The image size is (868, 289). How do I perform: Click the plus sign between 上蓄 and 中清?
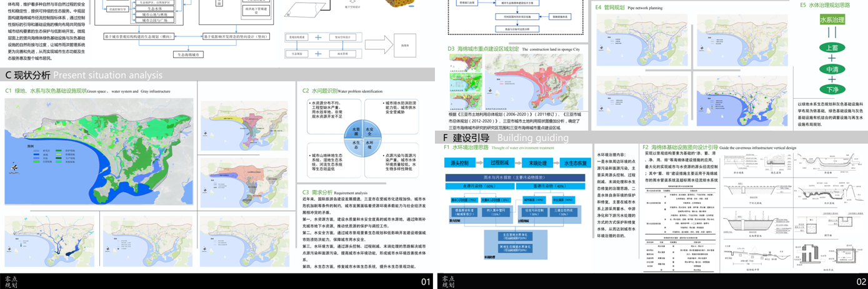coord(832,59)
